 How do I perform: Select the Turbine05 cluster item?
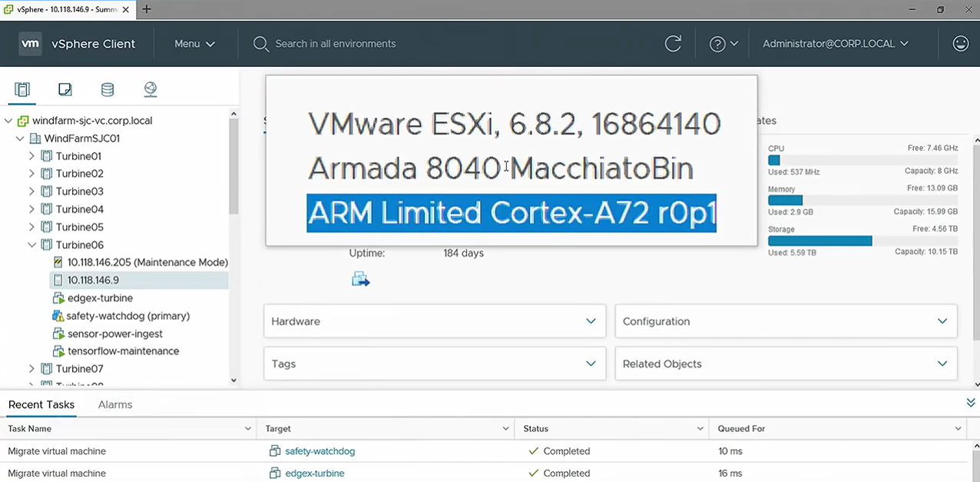point(79,227)
